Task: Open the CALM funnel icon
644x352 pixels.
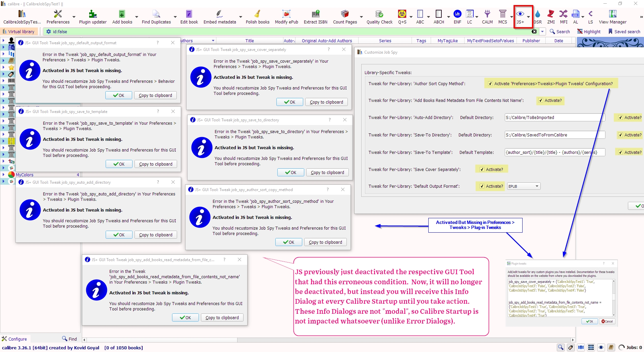Action: (x=487, y=17)
